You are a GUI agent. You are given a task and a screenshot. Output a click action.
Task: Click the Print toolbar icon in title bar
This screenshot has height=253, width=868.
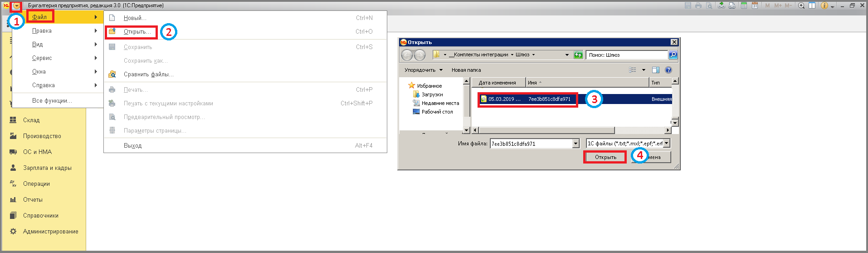(698, 5)
